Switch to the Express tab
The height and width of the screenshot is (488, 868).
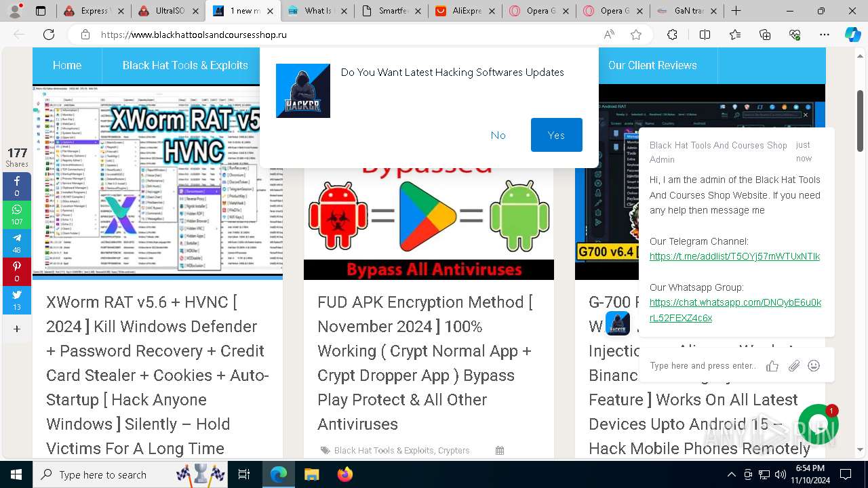tap(94, 11)
